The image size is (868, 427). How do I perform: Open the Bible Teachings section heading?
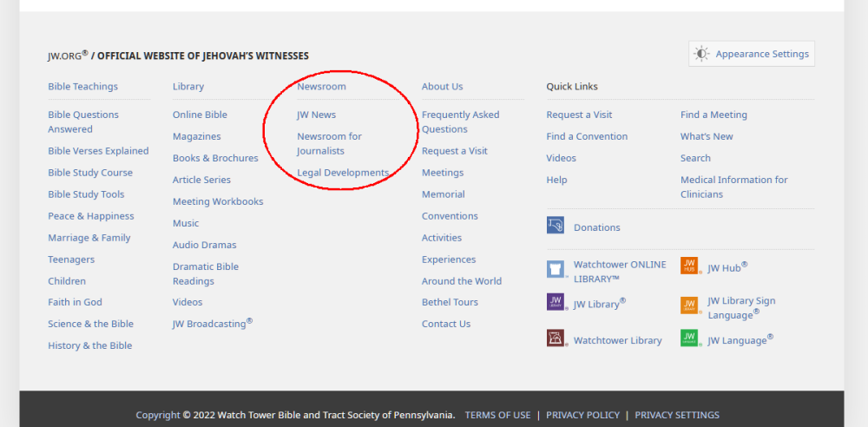click(82, 87)
